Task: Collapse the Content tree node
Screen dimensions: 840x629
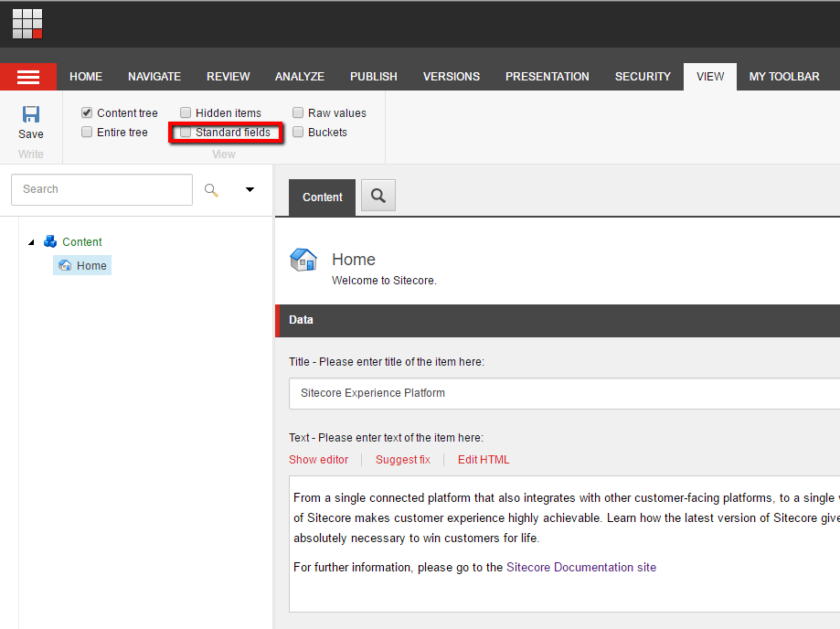Action: click(31, 242)
